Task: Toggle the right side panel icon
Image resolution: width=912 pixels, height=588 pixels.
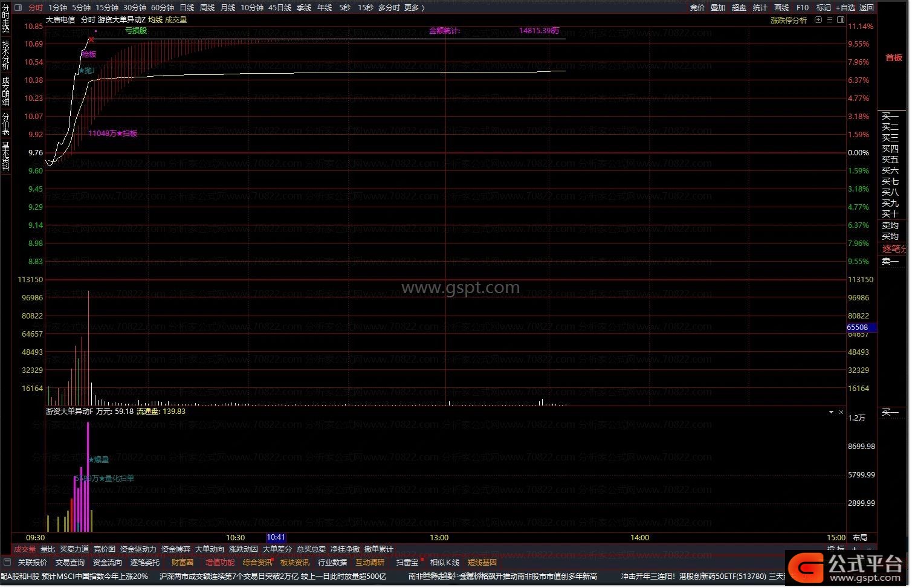Action: [x=841, y=20]
